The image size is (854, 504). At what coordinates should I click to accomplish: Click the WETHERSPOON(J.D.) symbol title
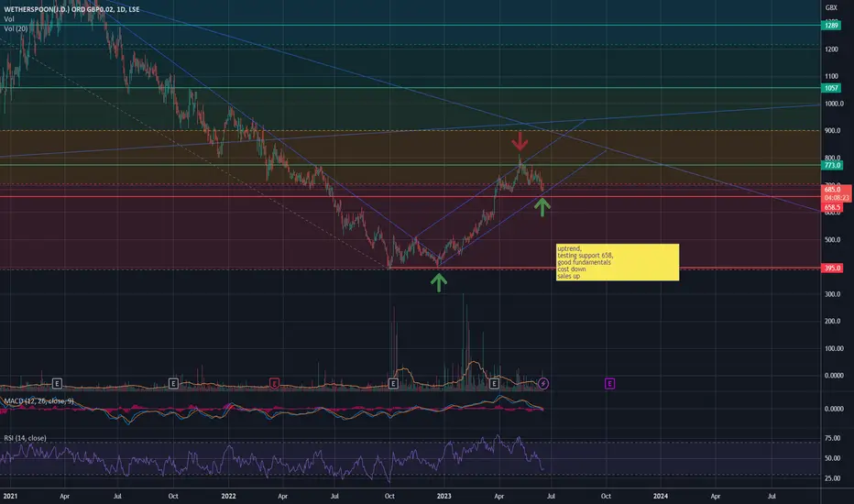(x=71, y=9)
